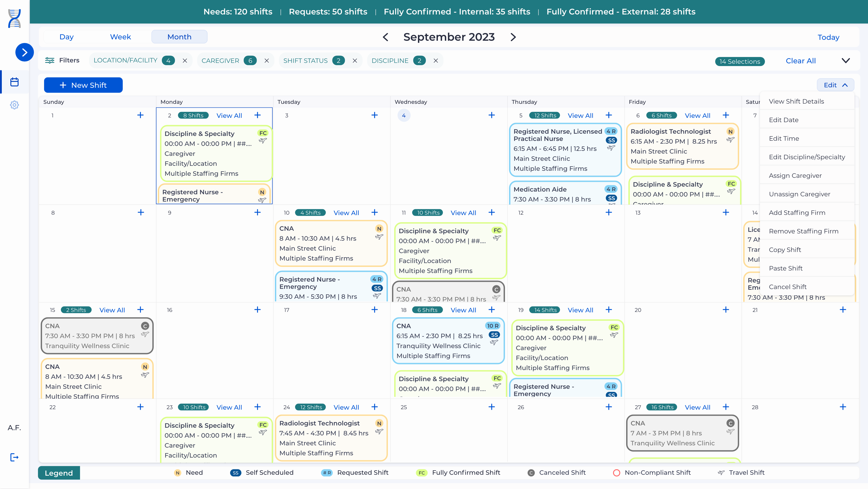The height and width of the screenshot is (489, 868).
Task: Open settings gear in sidebar
Action: (x=14, y=105)
